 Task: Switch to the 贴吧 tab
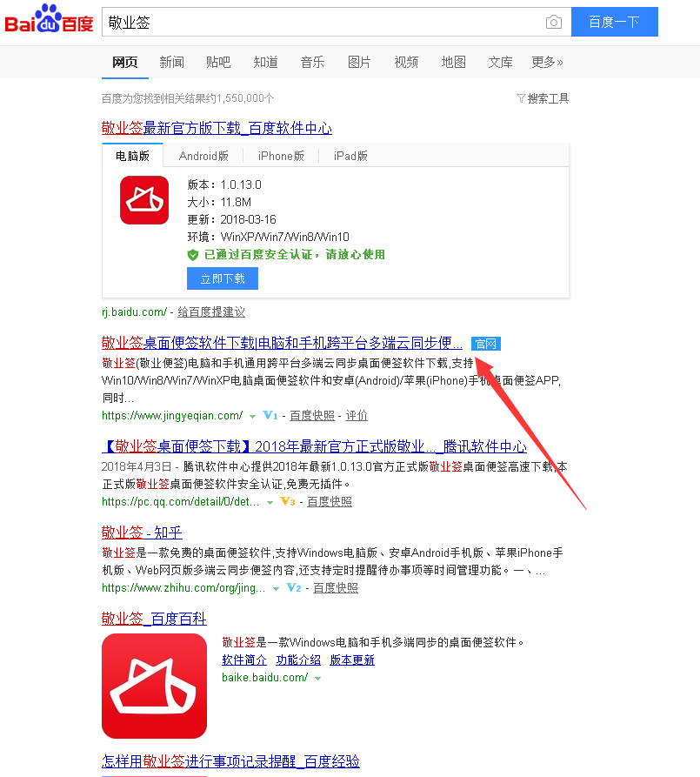tap(218, 62)
